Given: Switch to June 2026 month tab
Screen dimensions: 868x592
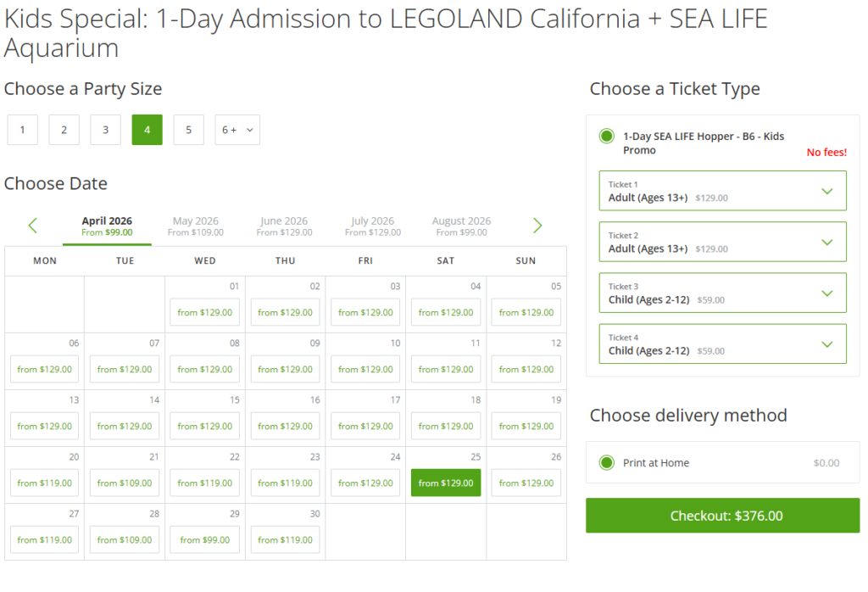Looking at the screenshot, I should coord(284,226).
